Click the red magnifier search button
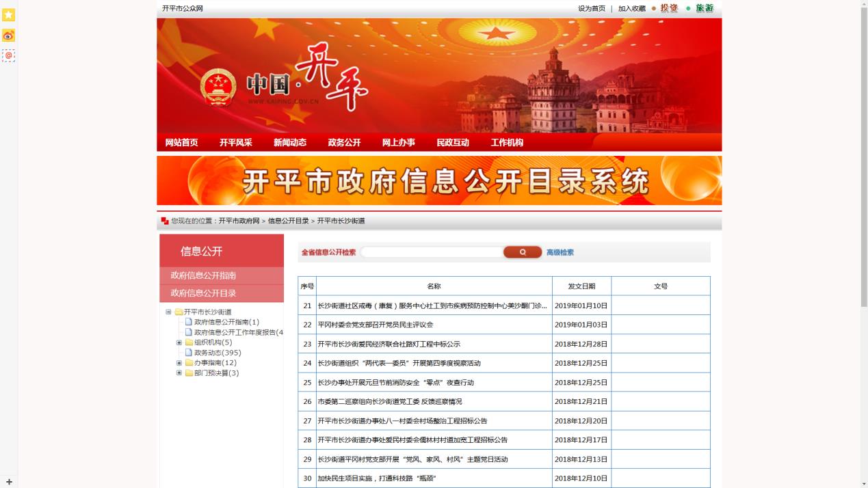 coord(522,252)
